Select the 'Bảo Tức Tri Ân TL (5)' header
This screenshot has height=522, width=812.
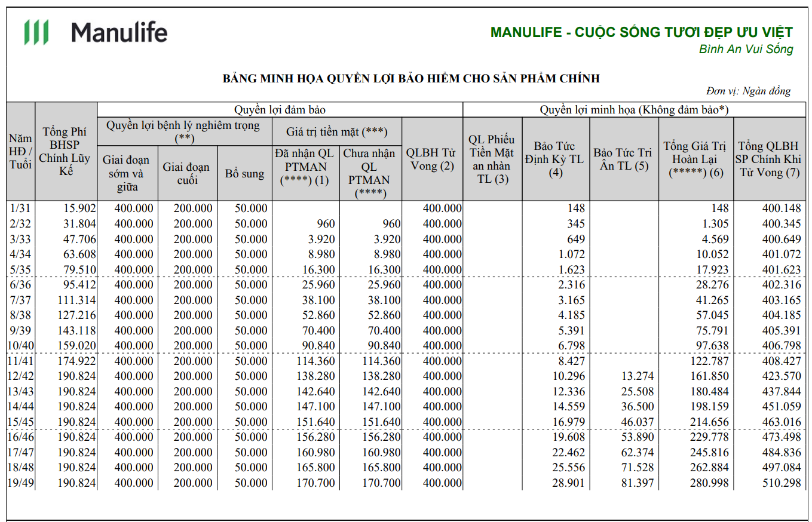click(624, 159)
